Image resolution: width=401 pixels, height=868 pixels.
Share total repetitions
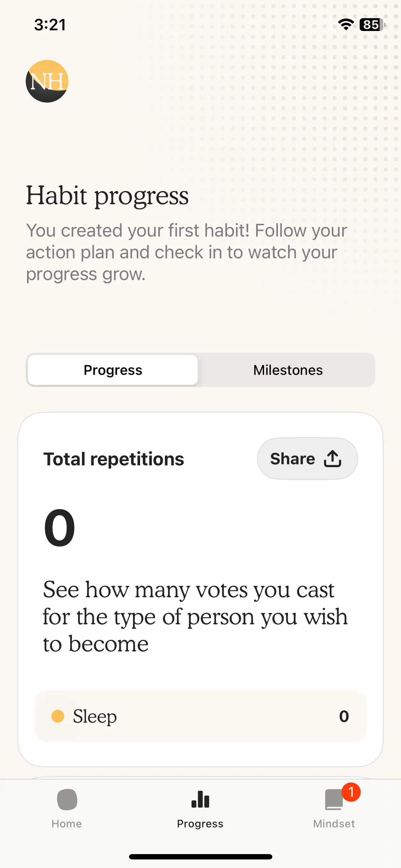(x=307, y=459)
